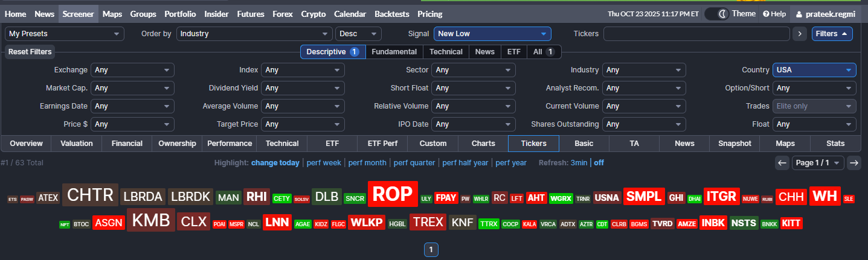This screenshot has width=868, height=260.
Task: Change the Desc sort direction dropdown
Action: pos(359,34)
